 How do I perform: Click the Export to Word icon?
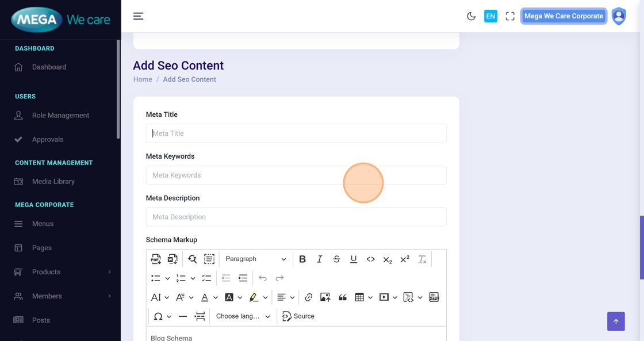[x=172, y=259]
